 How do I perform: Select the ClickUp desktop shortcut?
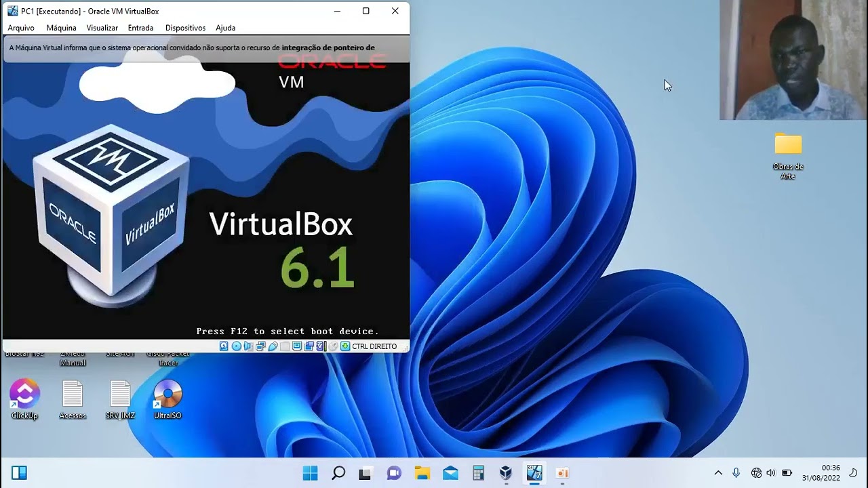pos(24,400)
